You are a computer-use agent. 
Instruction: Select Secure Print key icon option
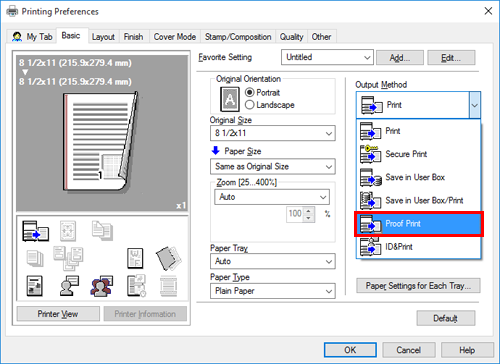click(x=370, y=154)
